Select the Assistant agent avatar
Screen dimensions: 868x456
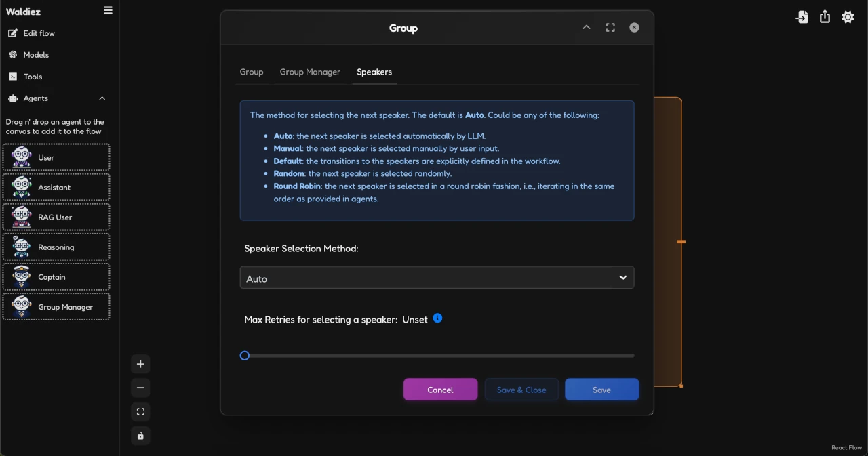[x=22, y=187]
